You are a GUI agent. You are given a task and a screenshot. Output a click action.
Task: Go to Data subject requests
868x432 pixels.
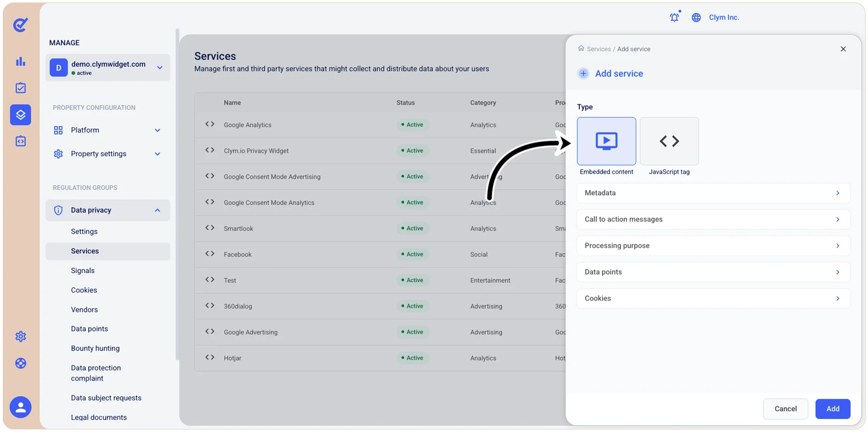pos(106,398)
